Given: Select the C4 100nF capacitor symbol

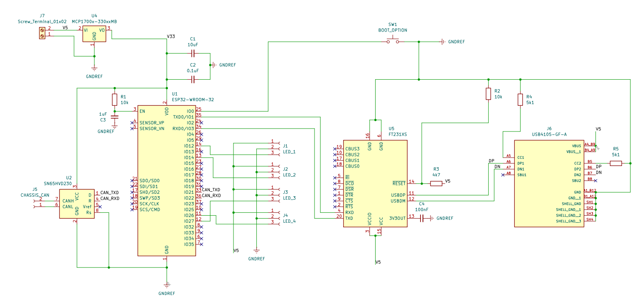Looking at the screenshot, I should pos(422,218).
